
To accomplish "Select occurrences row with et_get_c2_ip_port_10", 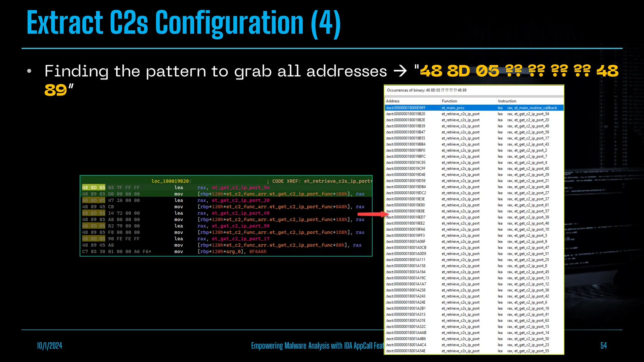I will (x=474, y=229).
